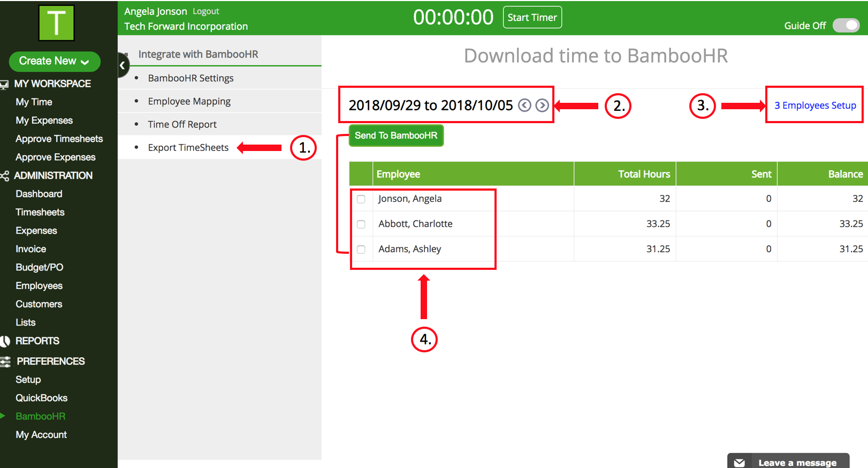
Task: Click the Administration share icon
Action: point(5,176)
